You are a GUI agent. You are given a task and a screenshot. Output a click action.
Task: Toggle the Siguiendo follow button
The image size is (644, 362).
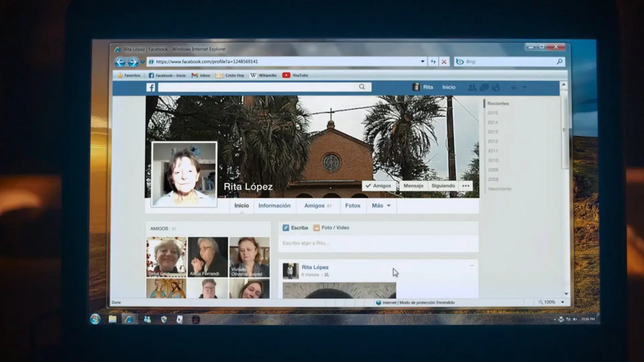tap(443, 186)
